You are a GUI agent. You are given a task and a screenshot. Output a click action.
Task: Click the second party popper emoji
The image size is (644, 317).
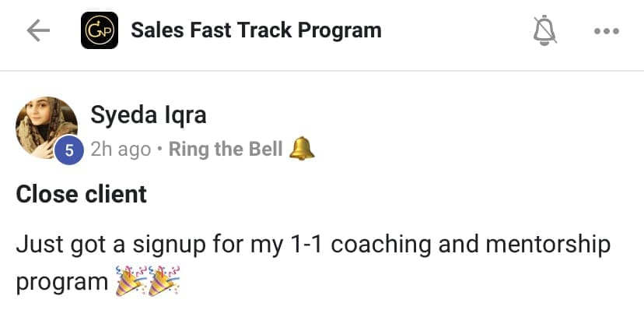(164, 281)
